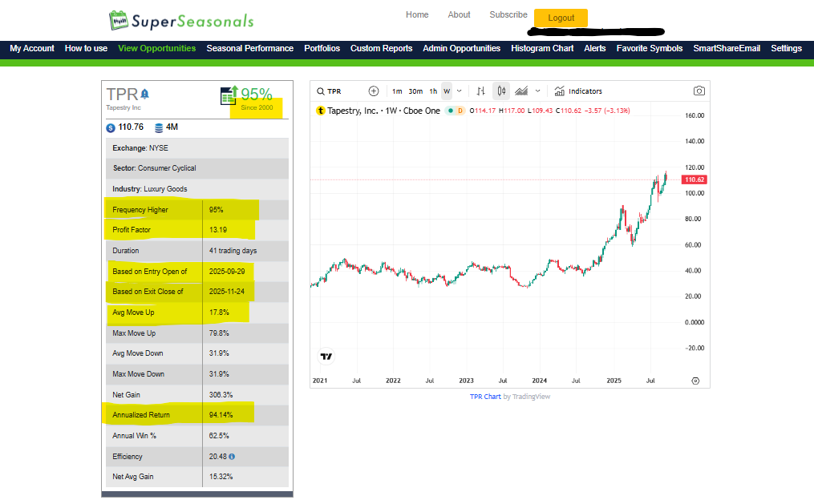Select the area chart style icon
The image size is (814, 504).
tap(521, 91)
